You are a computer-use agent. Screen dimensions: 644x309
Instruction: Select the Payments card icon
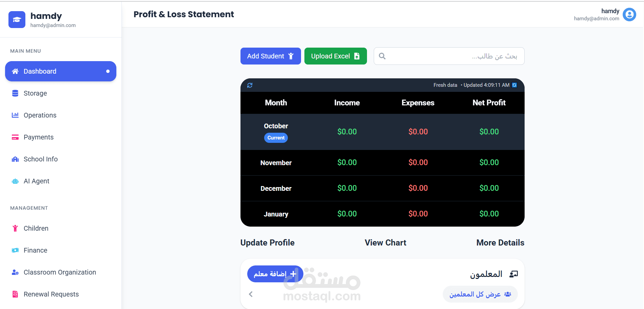(x=15, y=137)
